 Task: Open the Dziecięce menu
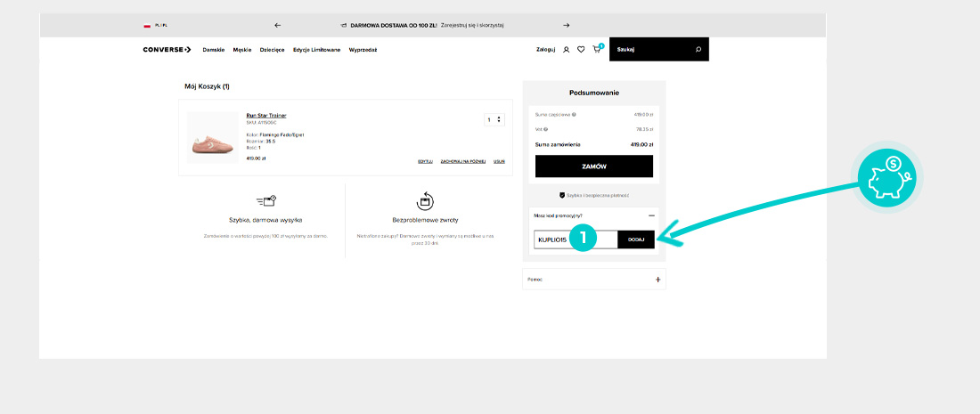pyautogui.click(x=273, y=50)
